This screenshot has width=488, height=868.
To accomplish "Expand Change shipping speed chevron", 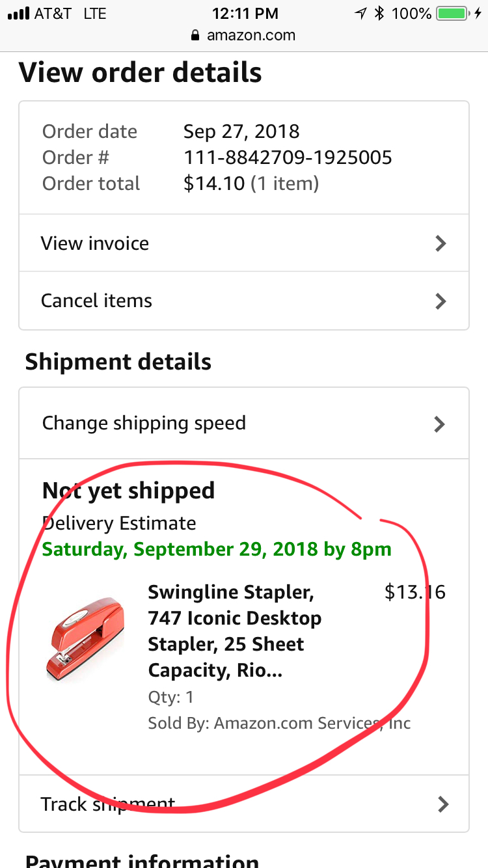I will [x=440, y=424].
